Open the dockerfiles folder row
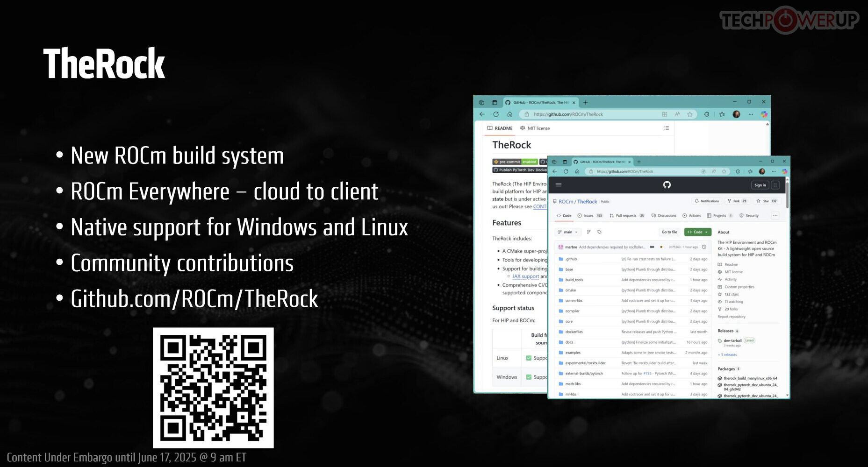868x467 pixels. tap(633, 332)
